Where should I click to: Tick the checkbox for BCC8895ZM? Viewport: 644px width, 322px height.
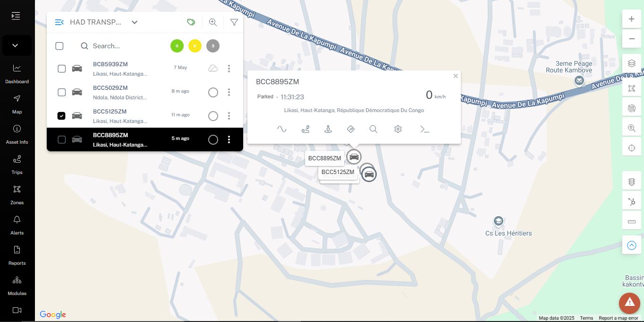tap(62, 139)
